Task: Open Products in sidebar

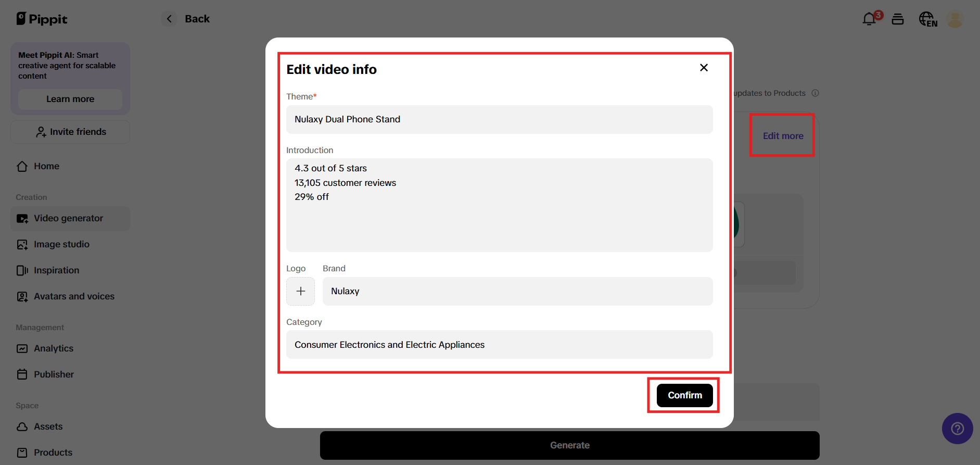Action: [x=70, y=453]
